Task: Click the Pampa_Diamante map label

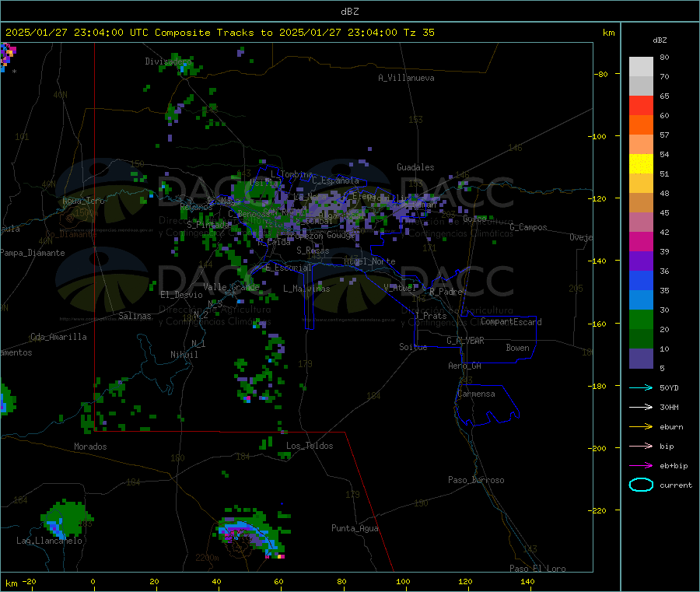Action: point(33,253)
